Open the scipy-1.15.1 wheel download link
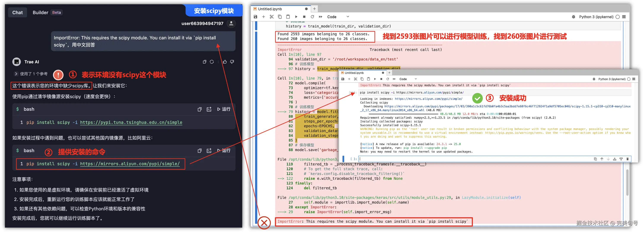Viewport: 644px width, 232px height. (x=495, y=108)
